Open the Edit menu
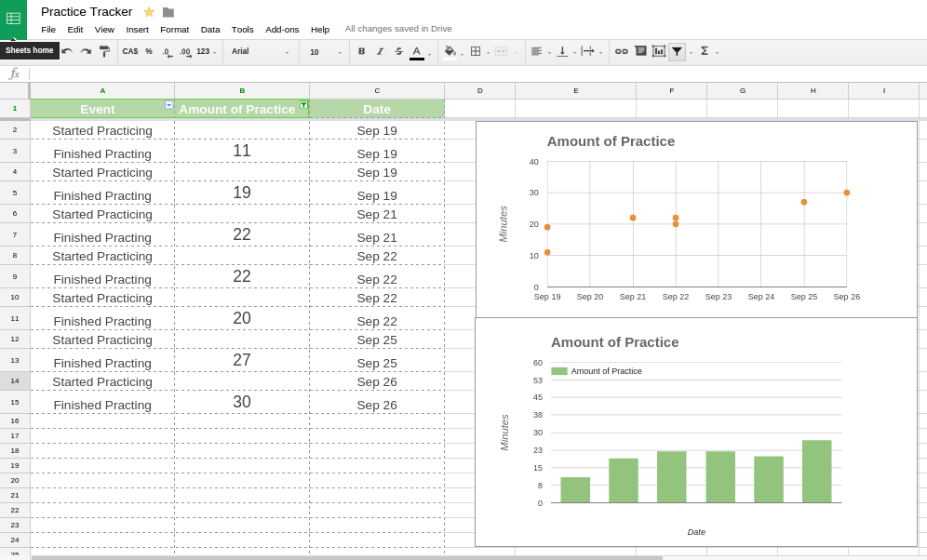The height and width of the screenshot is (560, 927). tap(75, 30)
